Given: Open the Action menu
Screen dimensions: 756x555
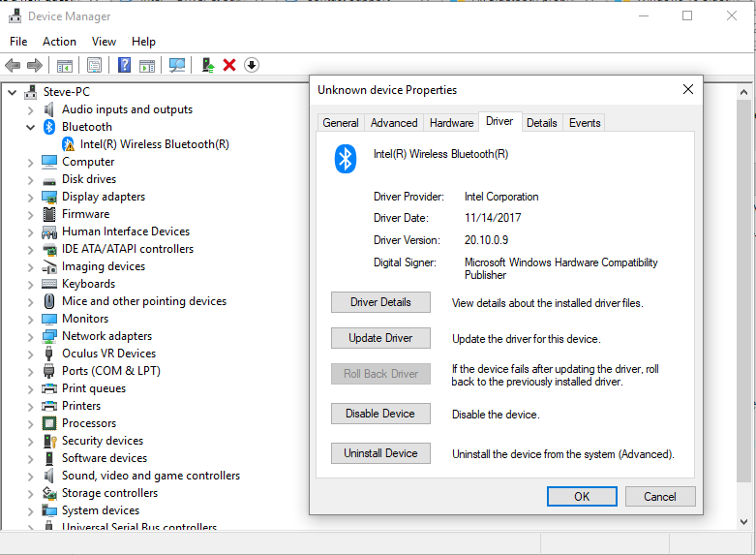Looking at the screenshot, I should (x=59, y=42).
